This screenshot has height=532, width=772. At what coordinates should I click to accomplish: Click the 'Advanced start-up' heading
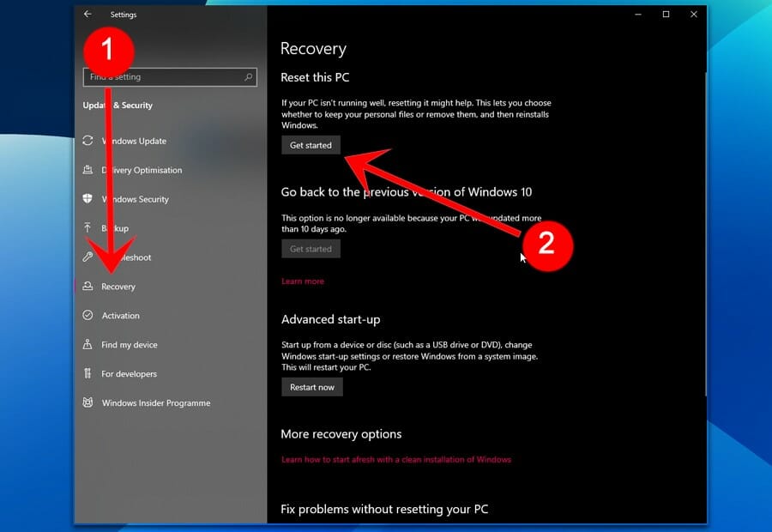pos(331,320)
